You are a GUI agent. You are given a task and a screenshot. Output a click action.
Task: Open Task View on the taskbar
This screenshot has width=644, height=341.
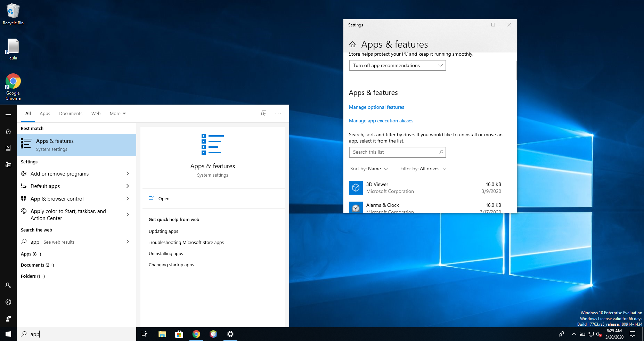pyautogui.click(x=145, y=334)
